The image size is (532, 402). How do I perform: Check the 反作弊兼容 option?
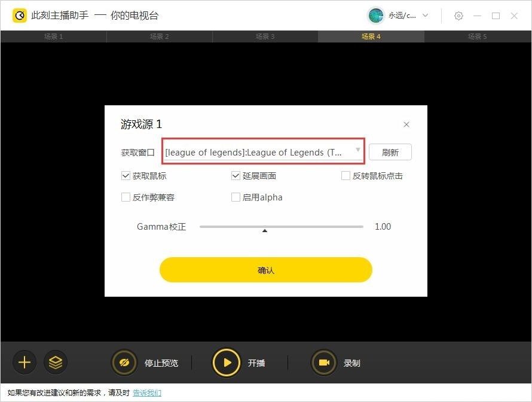(126, 197)
